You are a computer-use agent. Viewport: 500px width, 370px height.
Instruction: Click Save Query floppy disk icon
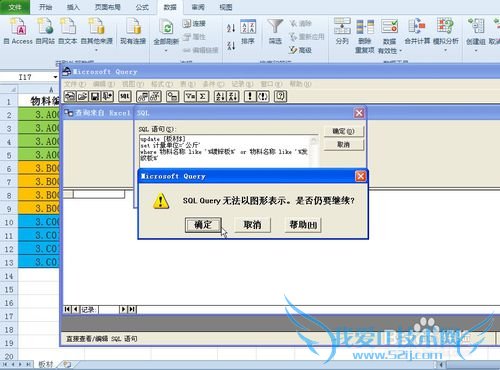pos(95,96)
